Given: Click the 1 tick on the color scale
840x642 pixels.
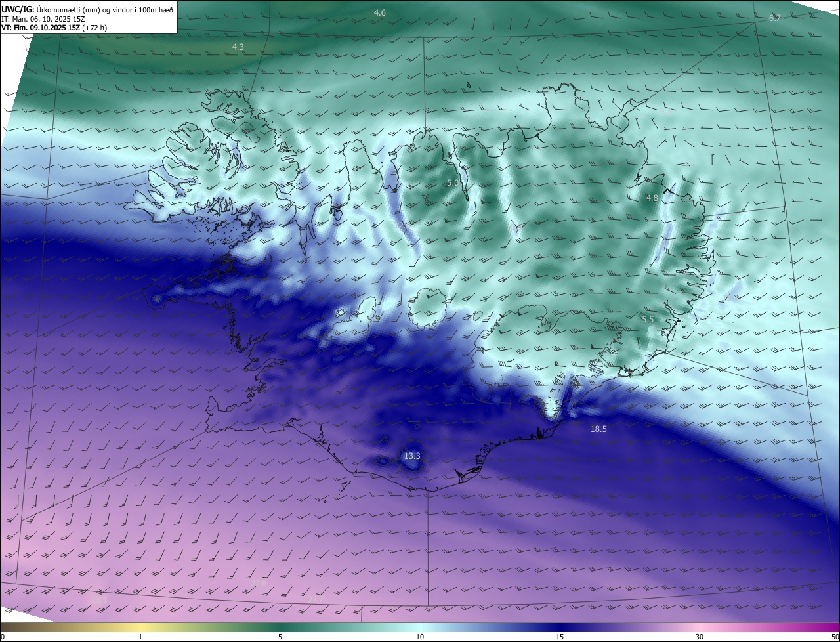Looking at the screenshot, I should (x=140, y=637).
